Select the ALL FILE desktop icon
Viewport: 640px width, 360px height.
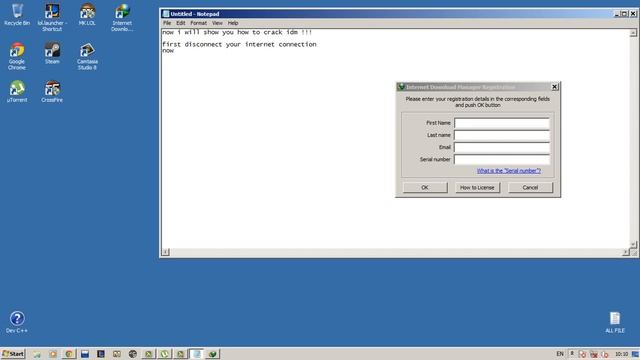click(615, 322)
